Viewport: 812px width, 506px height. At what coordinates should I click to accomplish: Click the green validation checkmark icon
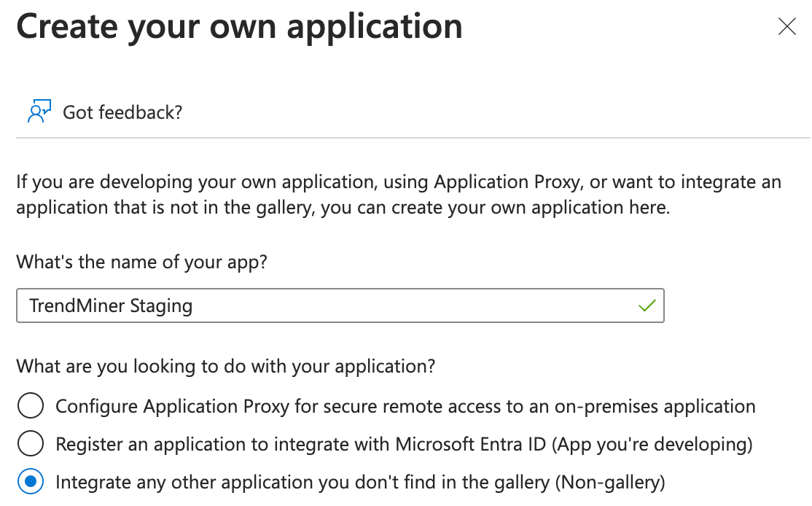tap(647, 305)
